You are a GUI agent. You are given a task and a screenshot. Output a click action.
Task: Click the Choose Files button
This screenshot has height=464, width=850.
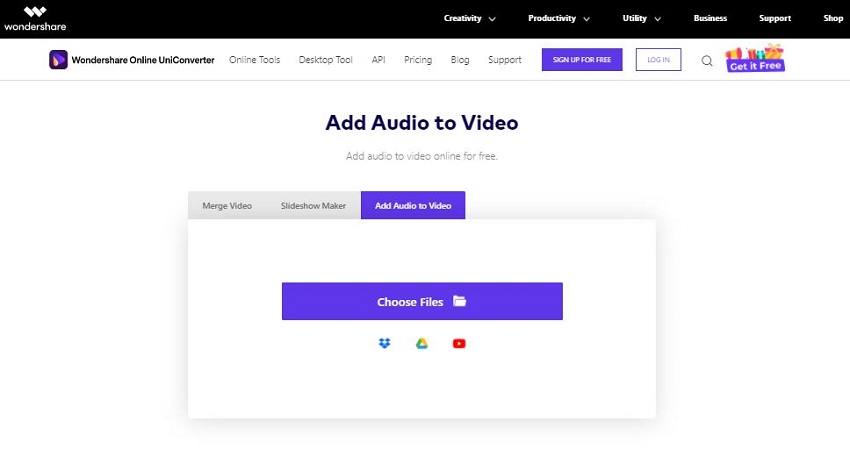coord(422,301)
